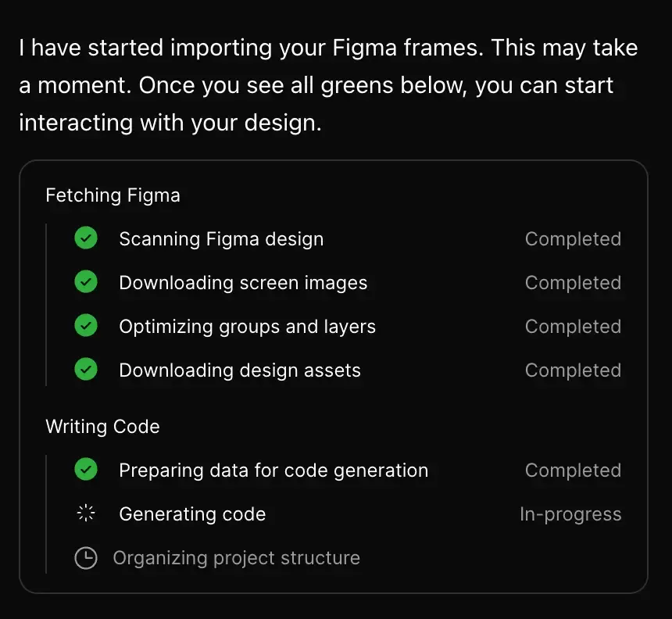Click Completed status for Downloading design assets

[573, 370]
